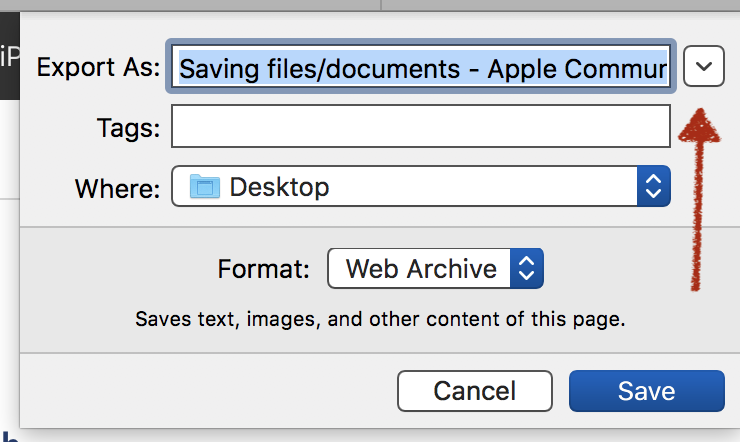Click the blue arrows on the Where popup

pos(654,186)
